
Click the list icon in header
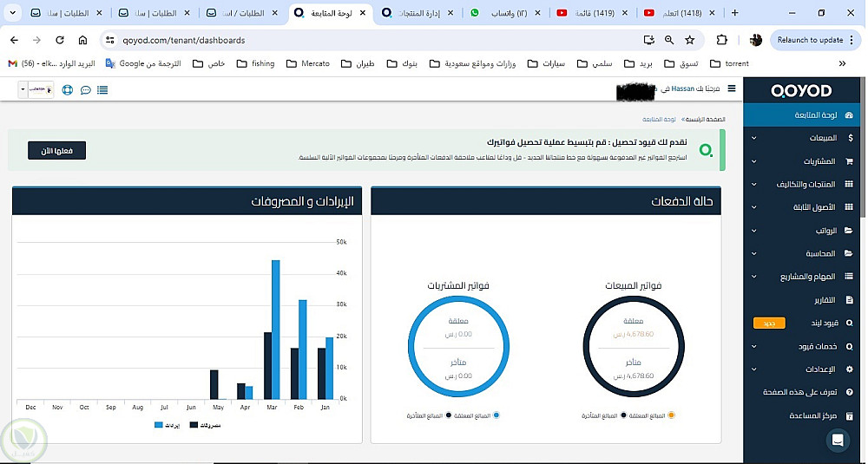click(102, 89)
